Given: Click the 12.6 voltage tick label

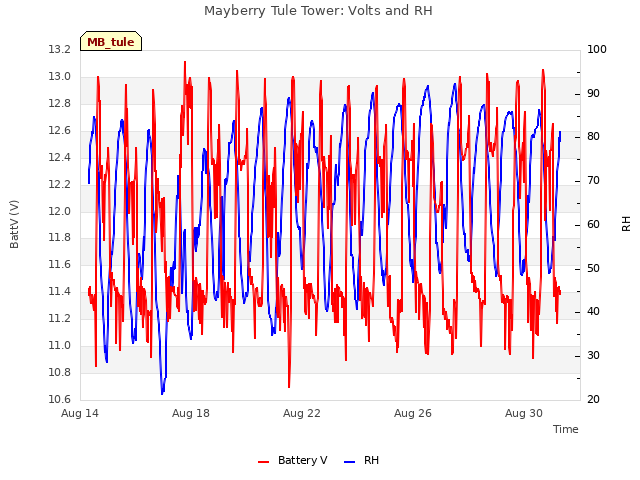Looking at the screenshot, I should click(x=60, y=130).
